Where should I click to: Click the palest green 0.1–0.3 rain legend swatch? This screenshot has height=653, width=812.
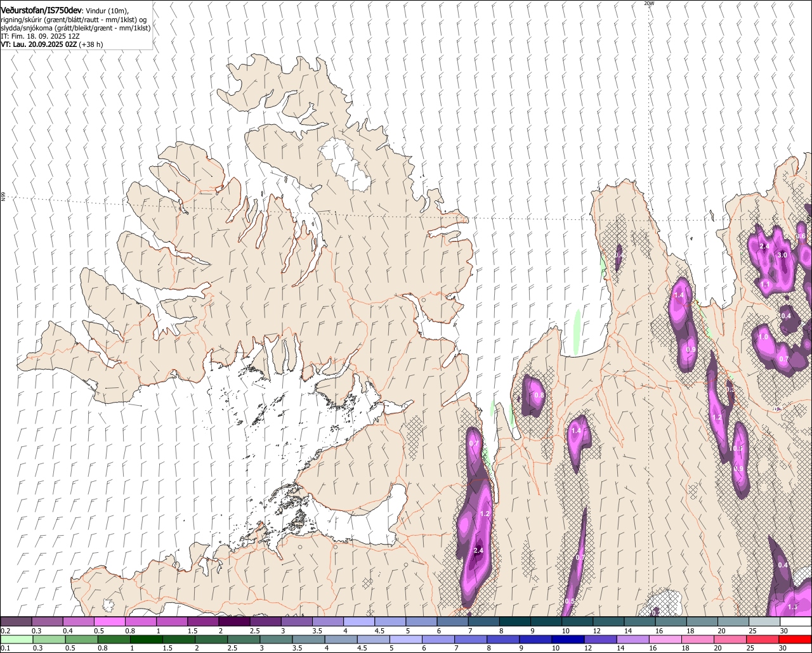point(16,639)
